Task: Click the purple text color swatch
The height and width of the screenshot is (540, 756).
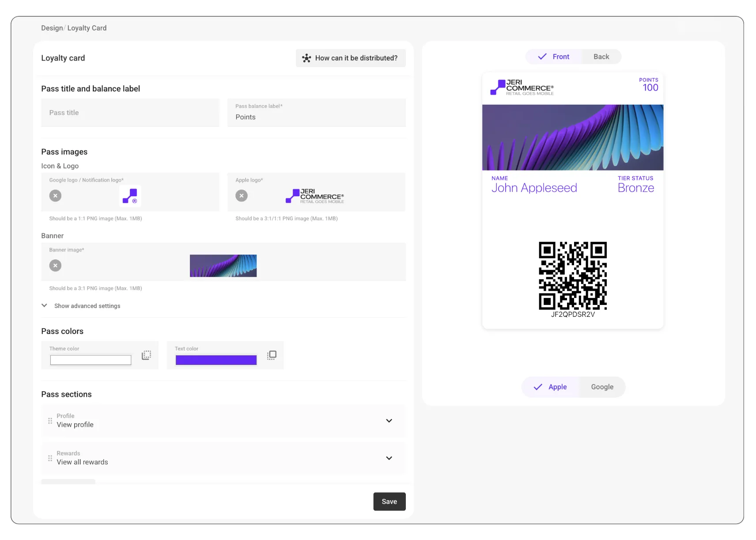Action: pos(216,360)
